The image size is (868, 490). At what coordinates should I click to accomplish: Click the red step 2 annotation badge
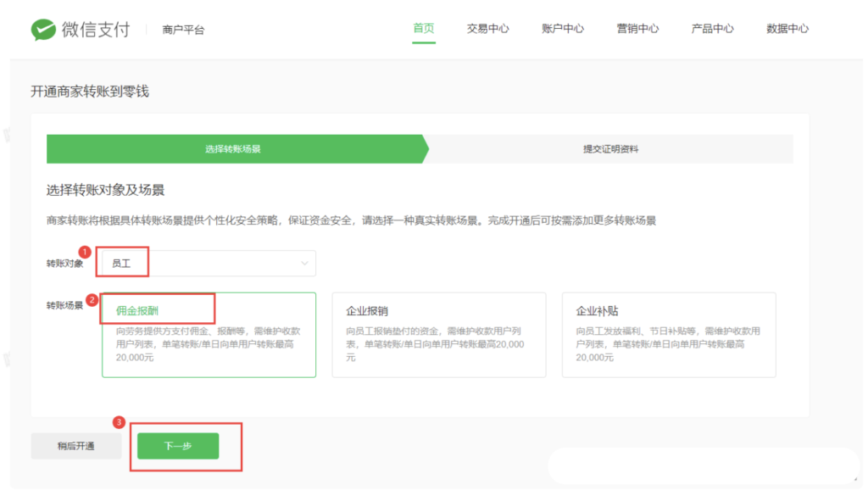click(92, 299)
